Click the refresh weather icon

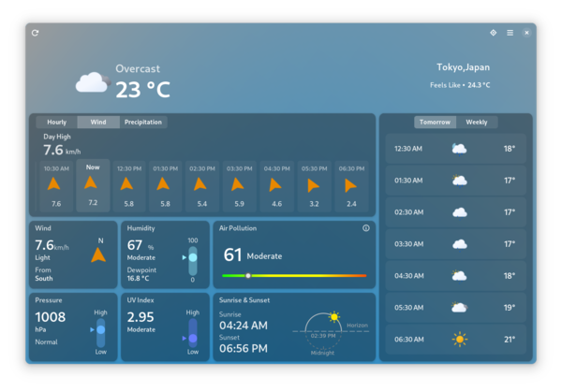click(x=36, y=33)
